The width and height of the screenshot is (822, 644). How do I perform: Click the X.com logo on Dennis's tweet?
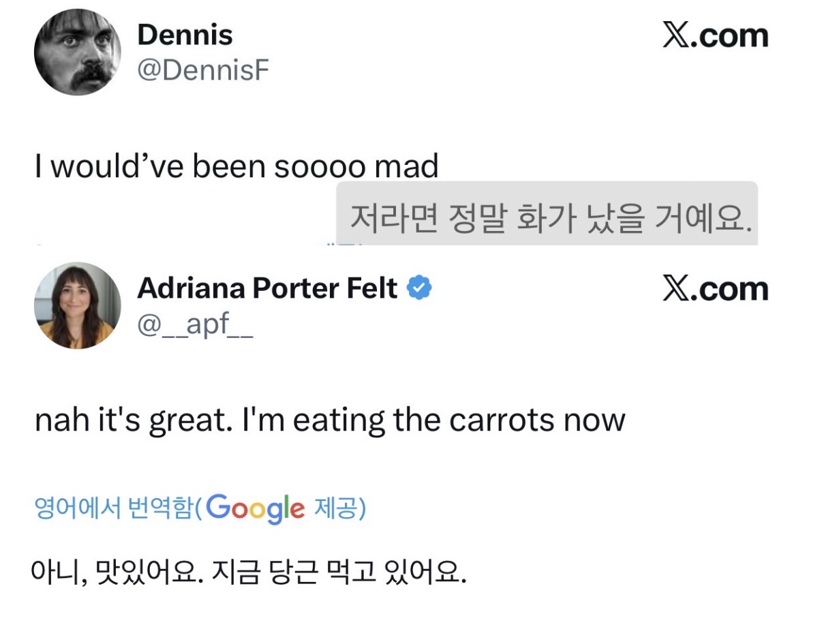click(x=715, y=35)
